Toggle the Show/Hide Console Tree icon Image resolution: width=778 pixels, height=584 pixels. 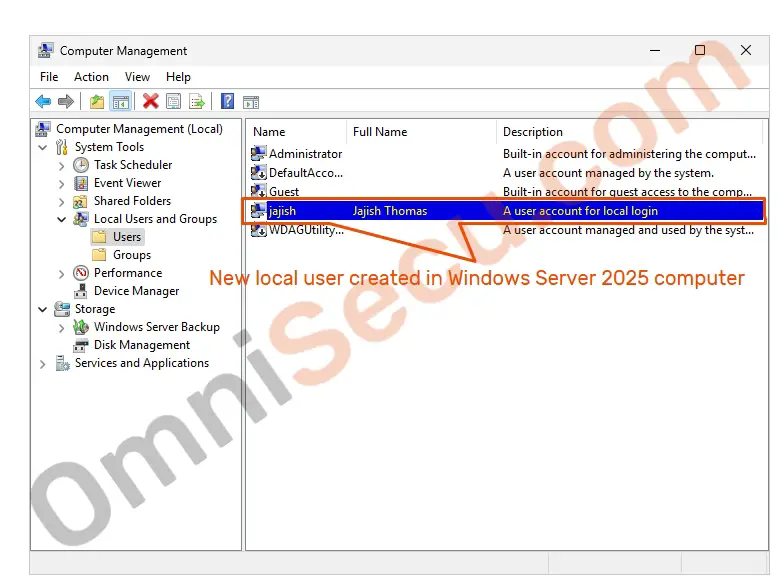(121, 102)
